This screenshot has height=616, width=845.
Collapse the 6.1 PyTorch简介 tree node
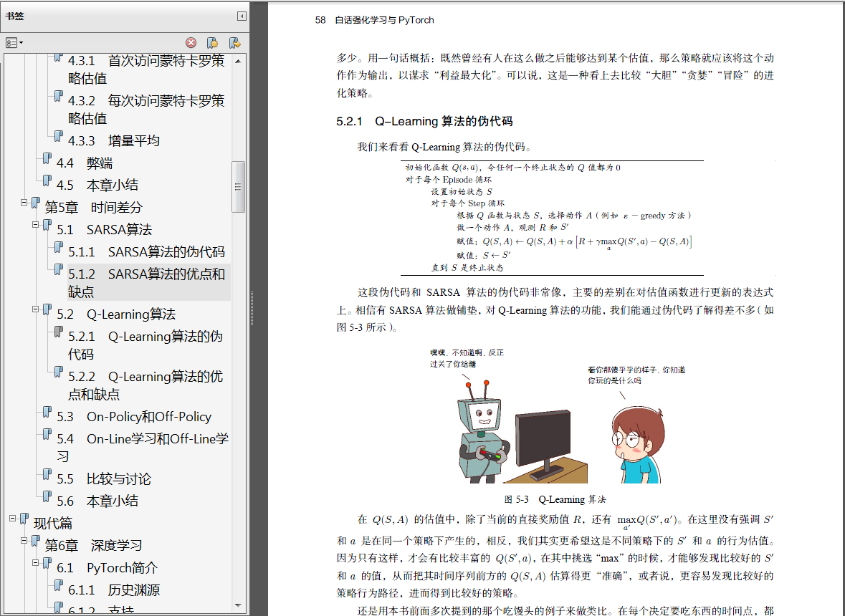point(36,563)
